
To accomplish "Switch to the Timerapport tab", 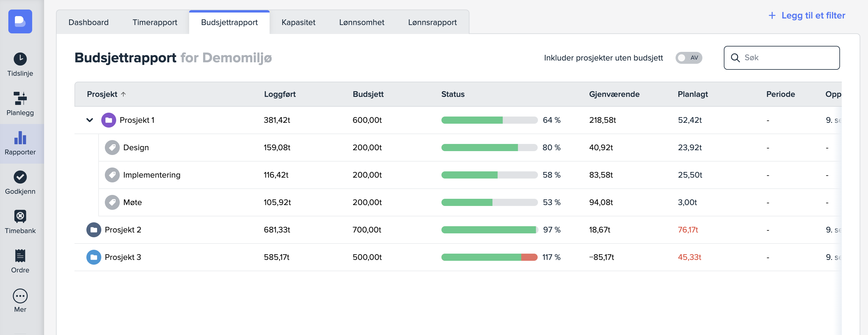I will coord(155,23).
